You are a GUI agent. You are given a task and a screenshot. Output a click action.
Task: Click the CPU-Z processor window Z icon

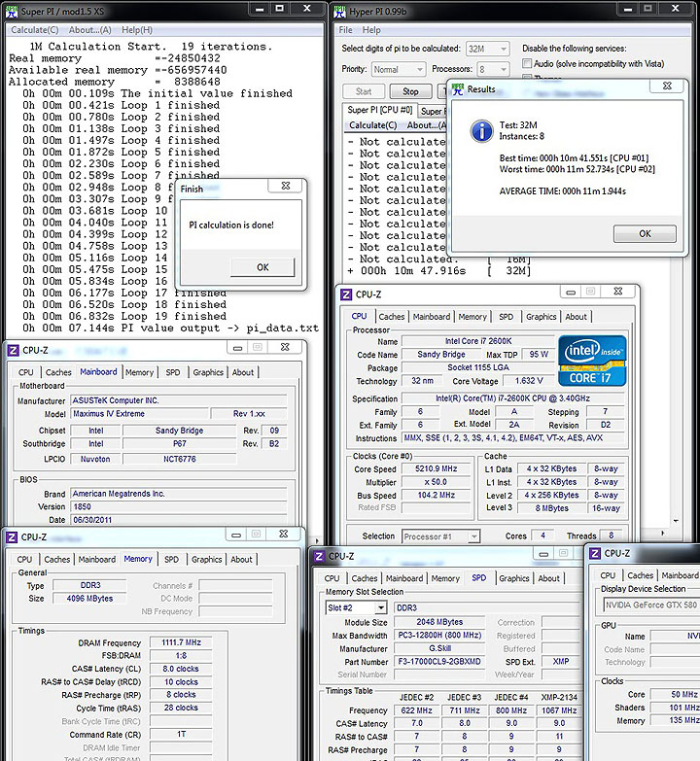click(346, 294)
